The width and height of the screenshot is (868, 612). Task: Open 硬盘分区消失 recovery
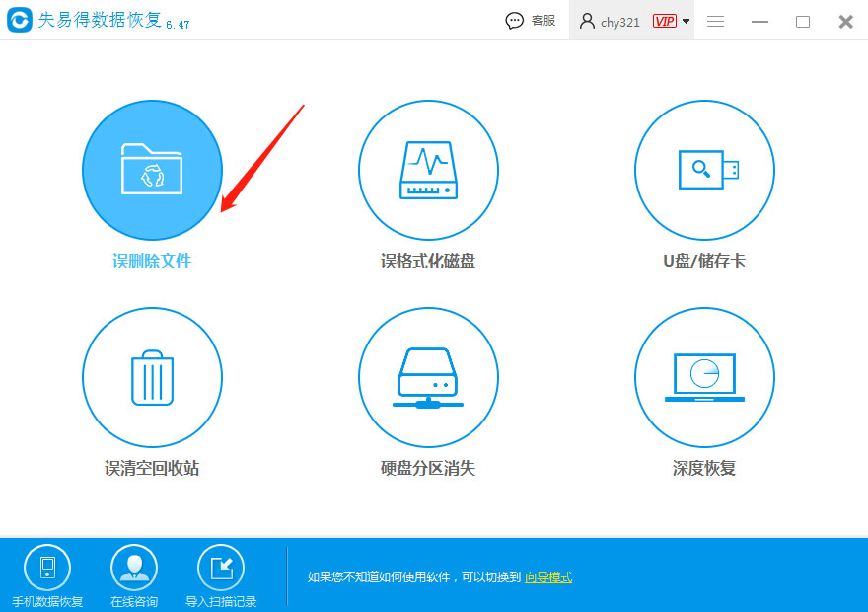tap(428, 377)
